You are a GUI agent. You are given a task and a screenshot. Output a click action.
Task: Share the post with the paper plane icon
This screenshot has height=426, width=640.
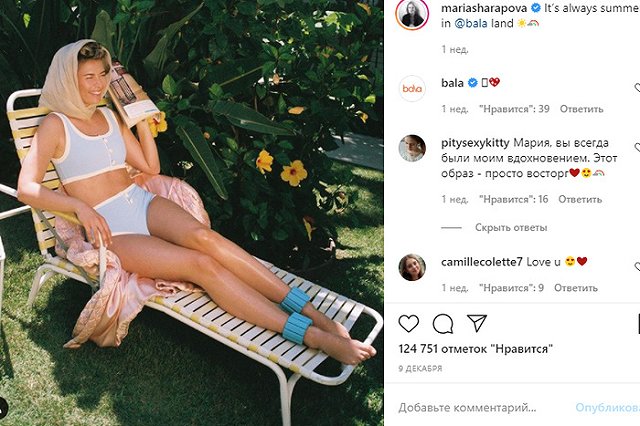(477, 323)
